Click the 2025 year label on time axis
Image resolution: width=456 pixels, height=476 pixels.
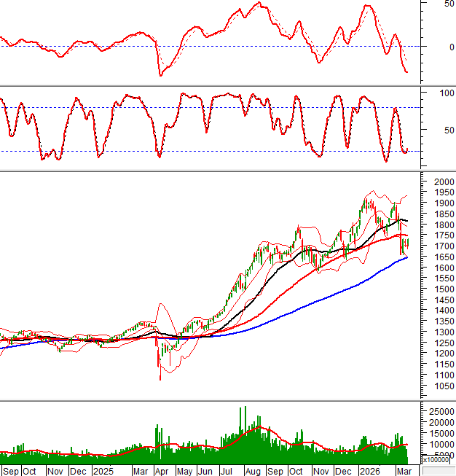103,471
